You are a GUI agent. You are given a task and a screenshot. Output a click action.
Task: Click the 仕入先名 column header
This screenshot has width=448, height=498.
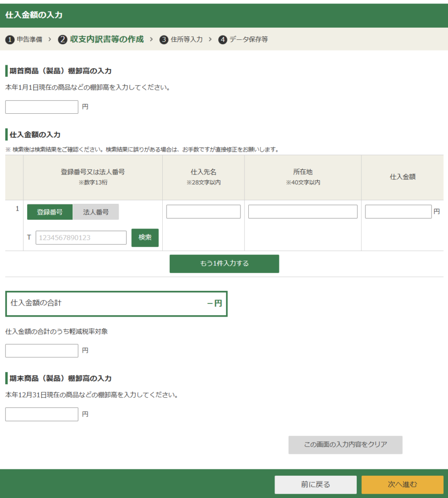click(x=204, y=177)
